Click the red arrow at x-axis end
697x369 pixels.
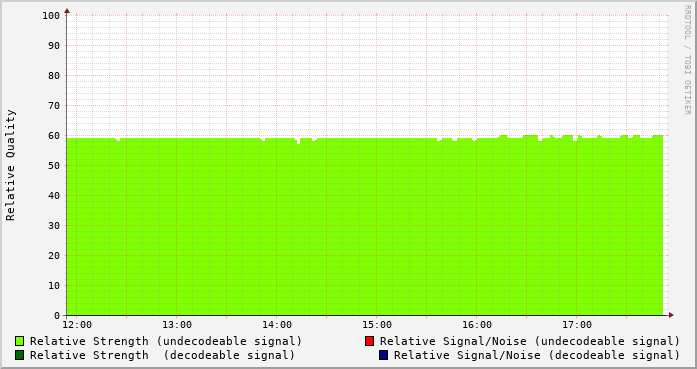(671, 315)
